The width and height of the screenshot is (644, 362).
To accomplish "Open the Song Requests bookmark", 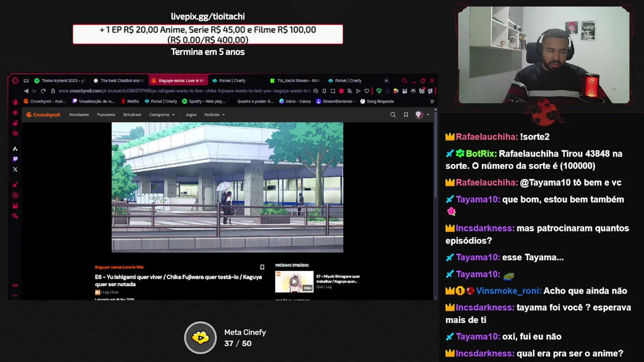I will coord(377,102).
